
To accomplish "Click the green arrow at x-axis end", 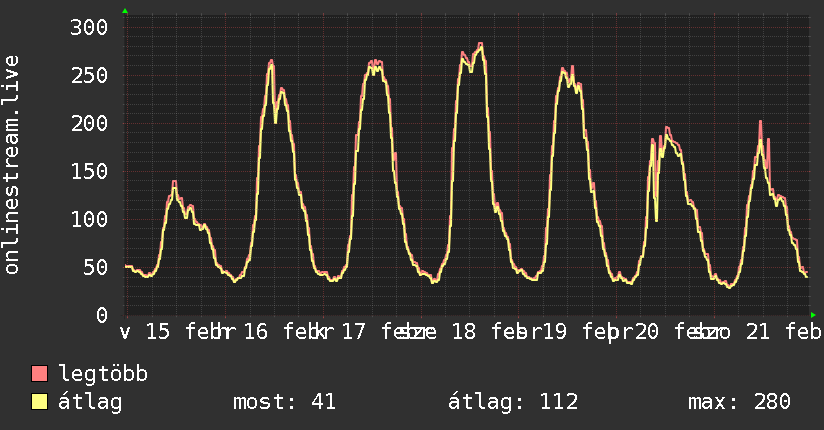I will pyautogui.click(x=813, y=315).
